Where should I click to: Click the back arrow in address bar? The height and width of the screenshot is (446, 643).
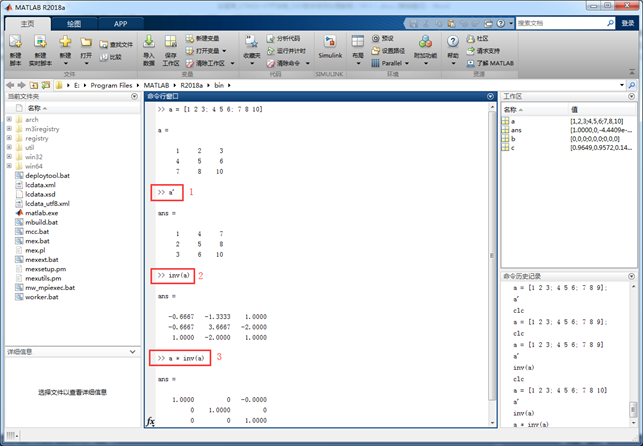click(x=10, y=85)
